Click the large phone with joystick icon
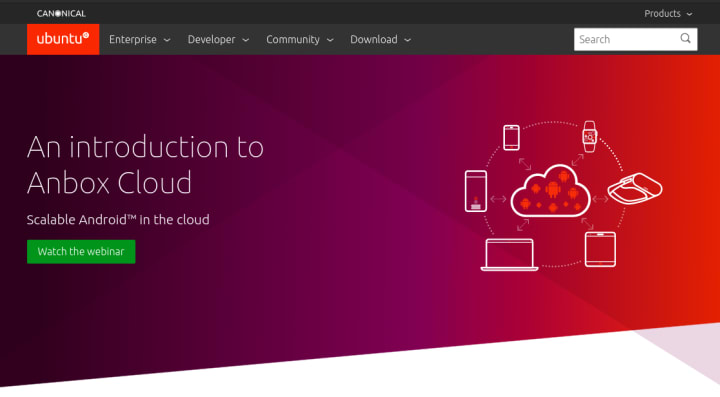 476,191
